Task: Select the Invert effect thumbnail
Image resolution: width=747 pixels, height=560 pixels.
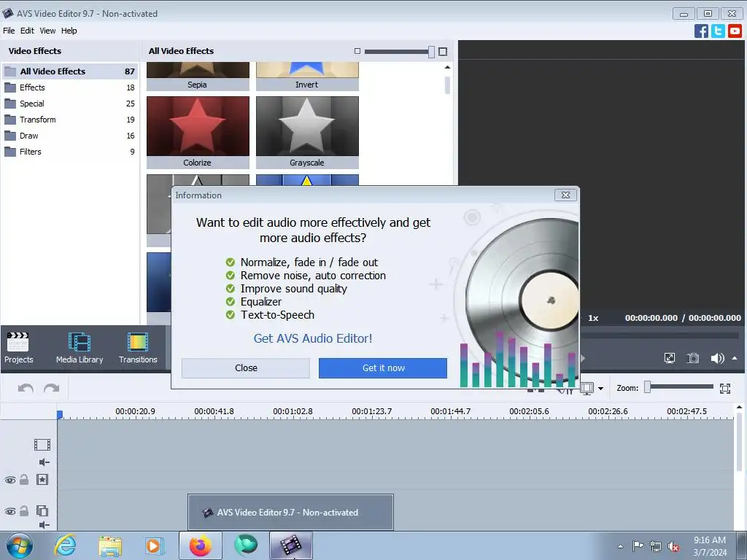Action: [x=307, y=76]
